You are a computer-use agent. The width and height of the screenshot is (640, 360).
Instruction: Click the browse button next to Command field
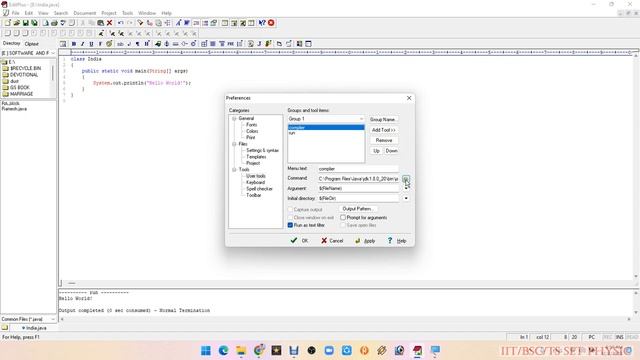(406, 179)
